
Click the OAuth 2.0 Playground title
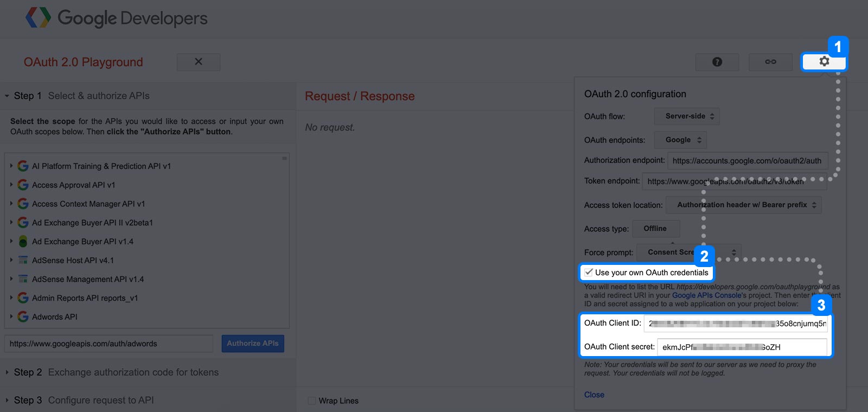84,62
